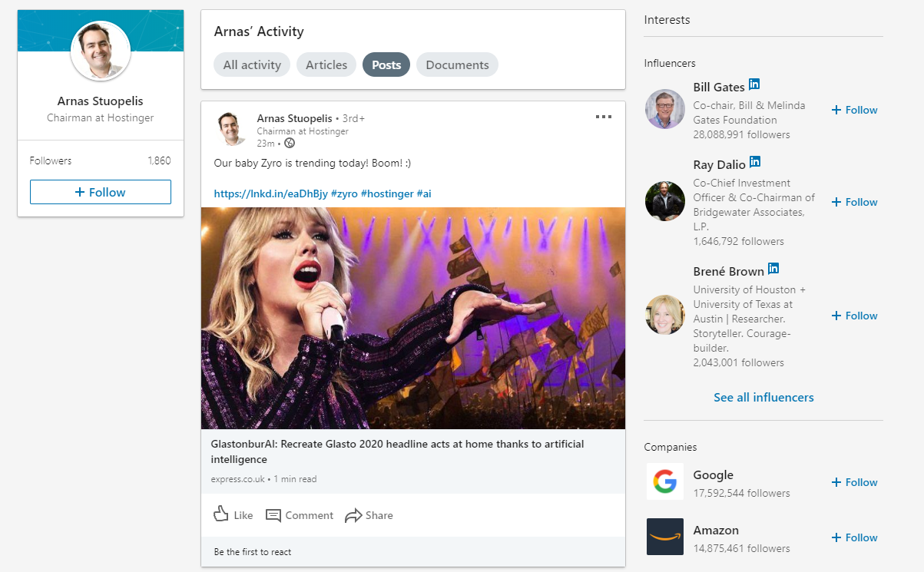Open the Taylor Swift article image
The width and height of the screenshot is (924, 572).
(x=413, y=318)
